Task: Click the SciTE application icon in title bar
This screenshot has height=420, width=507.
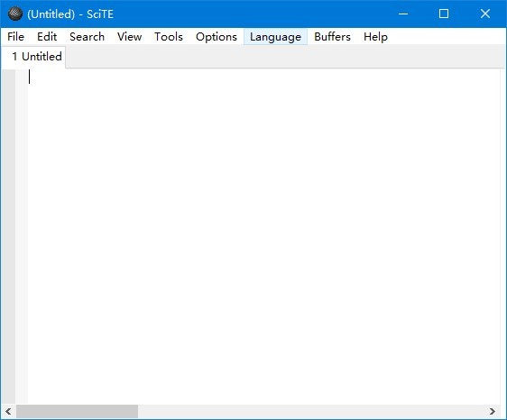Action: [x=14, y=14]
